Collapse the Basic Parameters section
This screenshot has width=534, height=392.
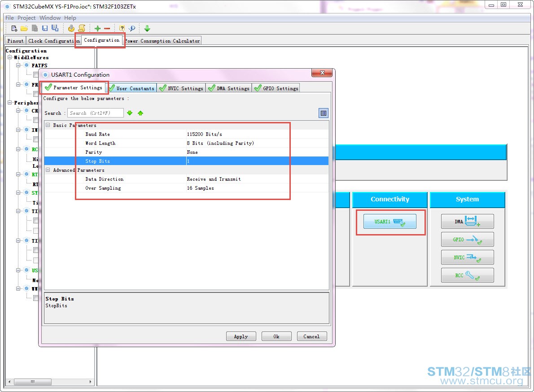click(x=48, y=125)
